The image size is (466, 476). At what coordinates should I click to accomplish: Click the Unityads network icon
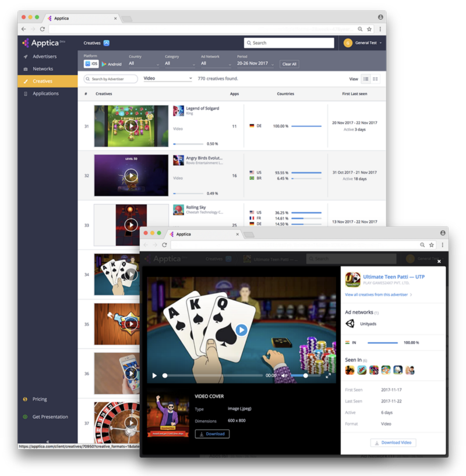[x=350, y=324]
